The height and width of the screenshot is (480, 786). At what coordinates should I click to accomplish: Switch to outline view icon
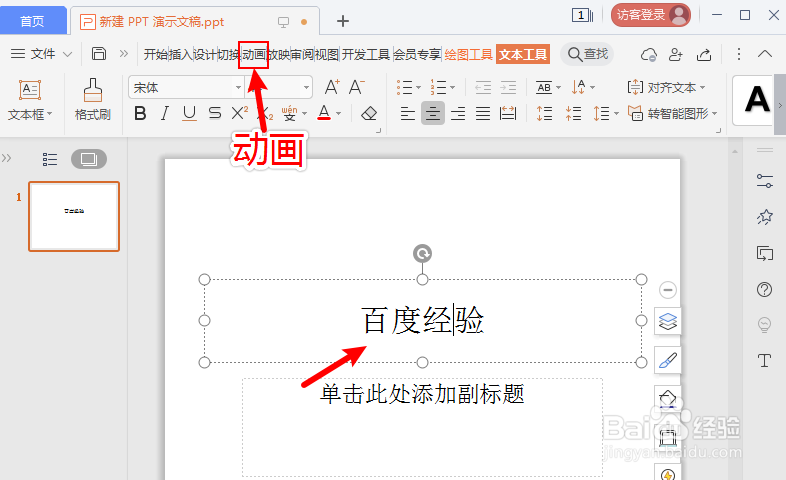pyautogui.click(x=50, y=159)
